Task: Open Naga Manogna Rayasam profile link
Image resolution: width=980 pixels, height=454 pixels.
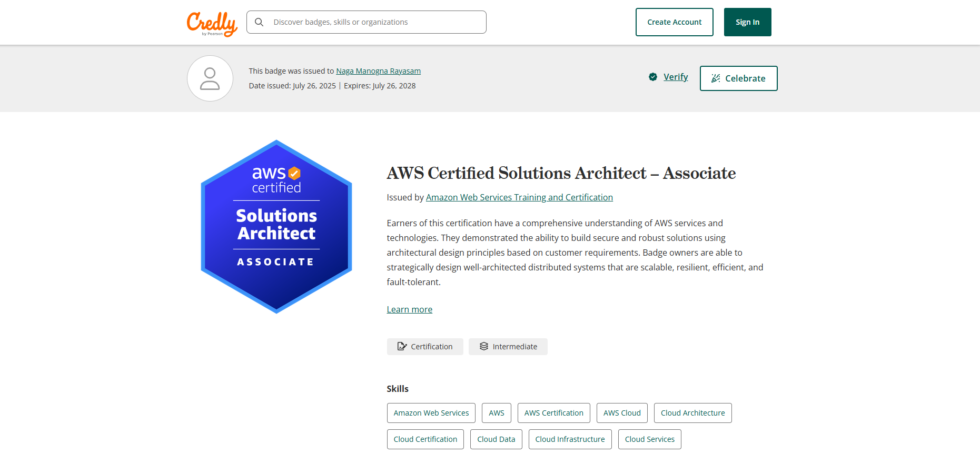Action: coord(378,71)
